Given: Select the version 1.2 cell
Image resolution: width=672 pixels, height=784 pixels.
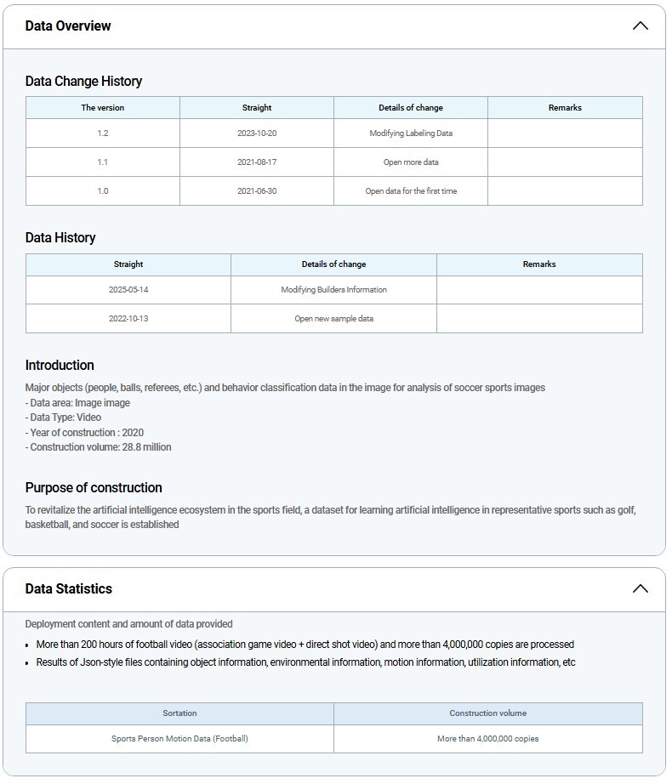Looking at the screenshot, I should coord(102,134).
